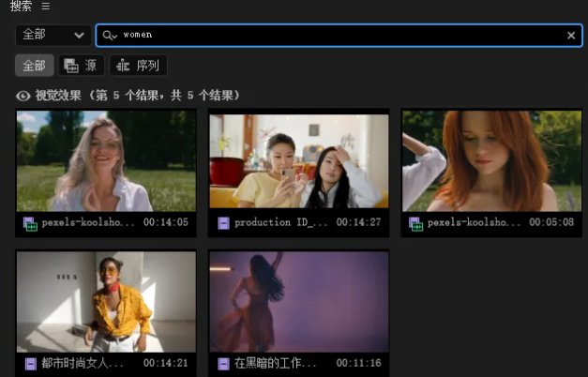Open the 全部 scope dropdown
Screen dimensions: 588x377
53,35
